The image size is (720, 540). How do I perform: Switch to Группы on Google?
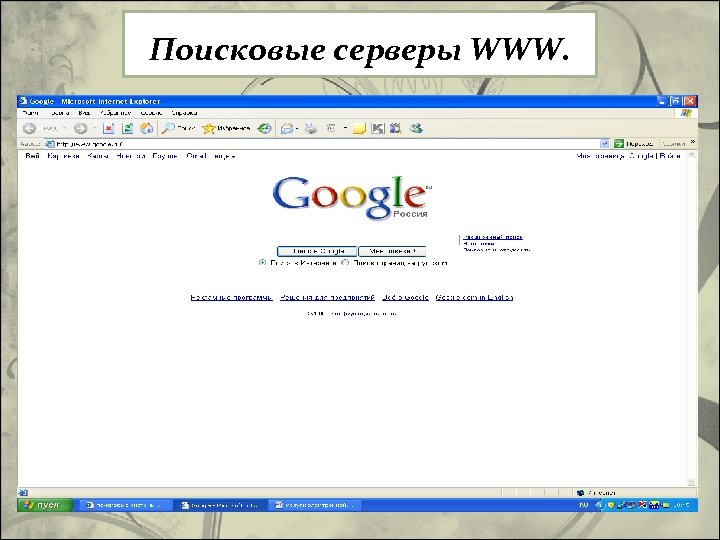point(165,156)
